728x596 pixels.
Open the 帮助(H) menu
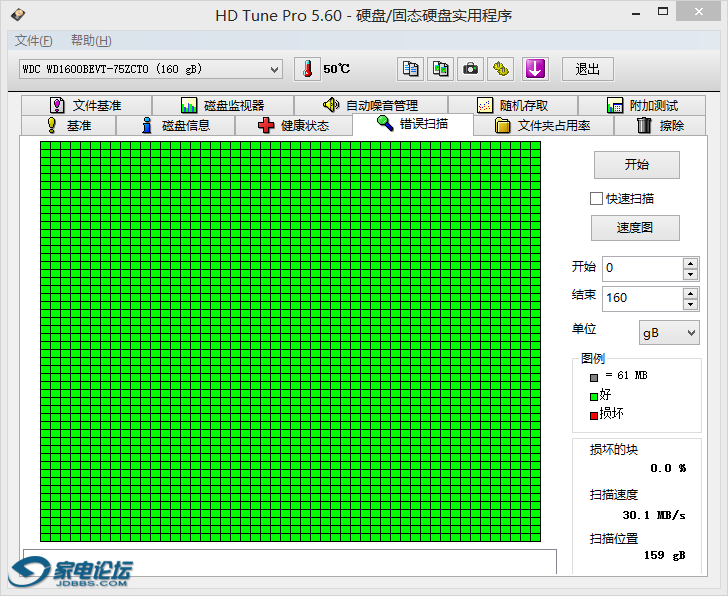(91, 41)
